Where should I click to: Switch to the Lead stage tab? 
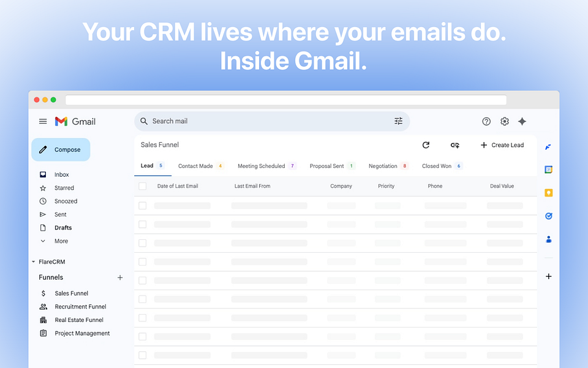pyautogui.click(x=153, y=166)
